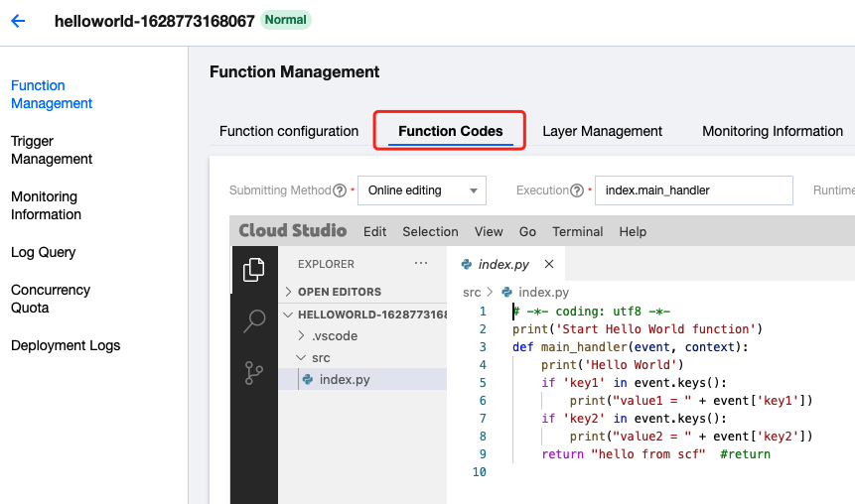Open the Help menu
855x504 pixels.
[633, 231]
